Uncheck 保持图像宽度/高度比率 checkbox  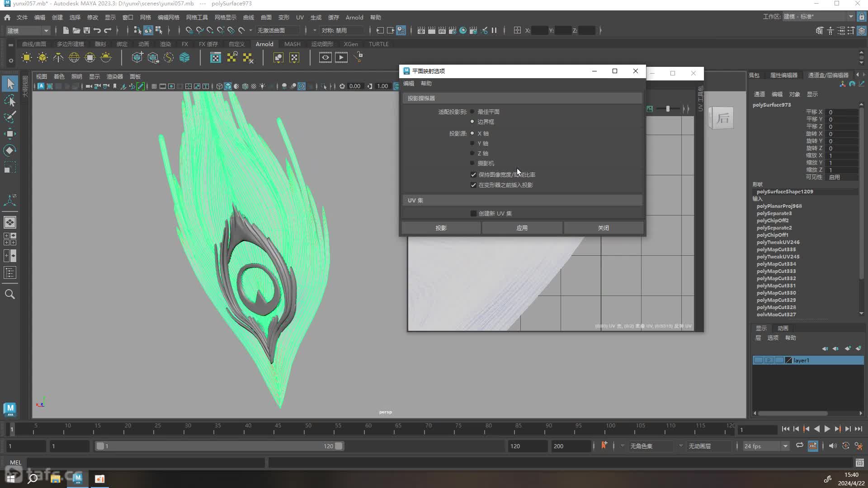pyautogui.click(x=473, y=174)
